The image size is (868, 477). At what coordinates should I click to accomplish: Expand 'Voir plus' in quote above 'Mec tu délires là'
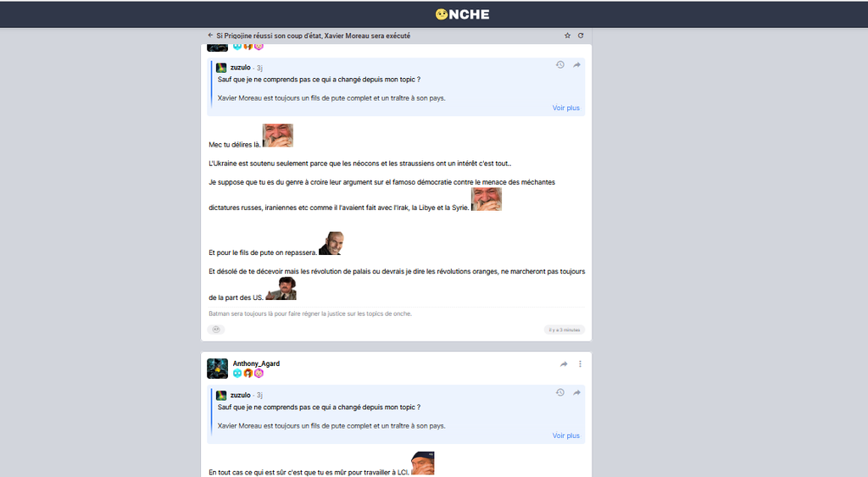click(x=565, y=108)
